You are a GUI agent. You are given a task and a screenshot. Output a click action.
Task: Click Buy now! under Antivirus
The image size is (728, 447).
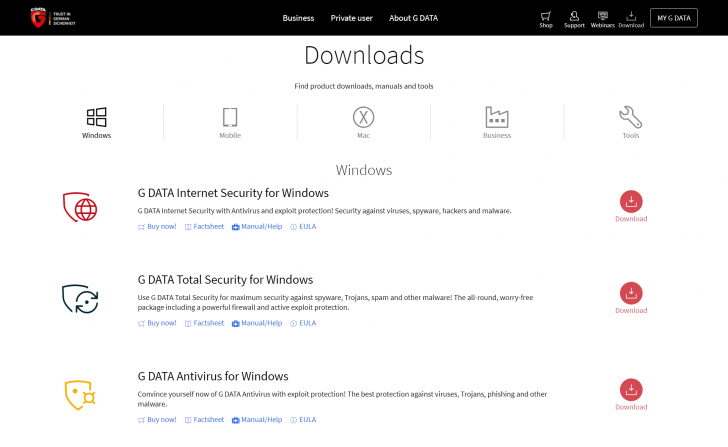(157, 420)
